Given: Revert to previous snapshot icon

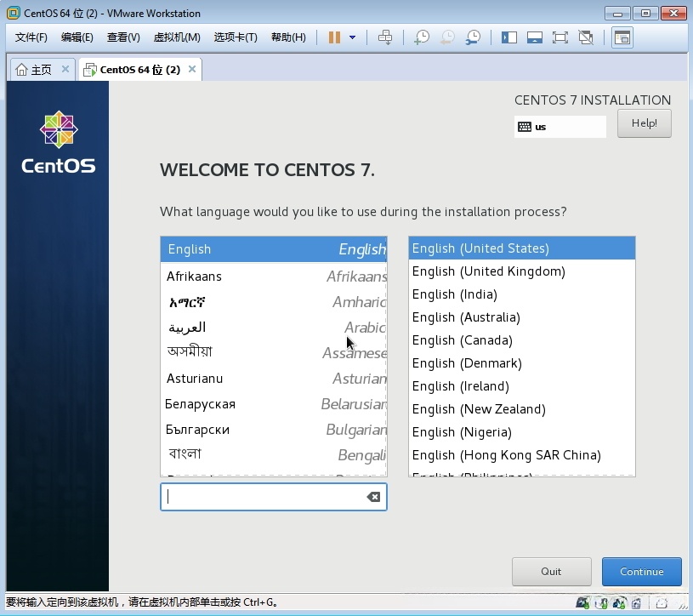Looking at the screenshot, I should click(447, 37).
